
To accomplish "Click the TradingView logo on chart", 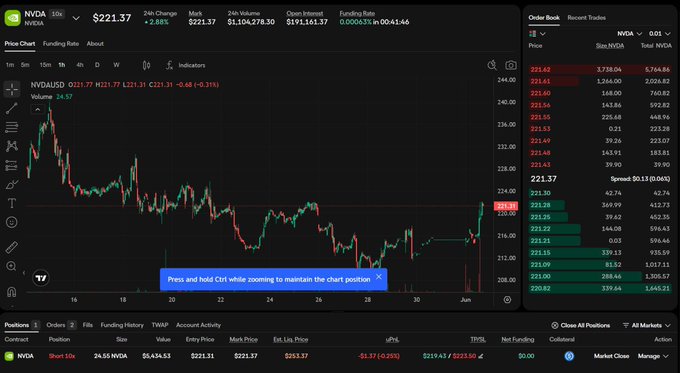I will tap(41, 278).
